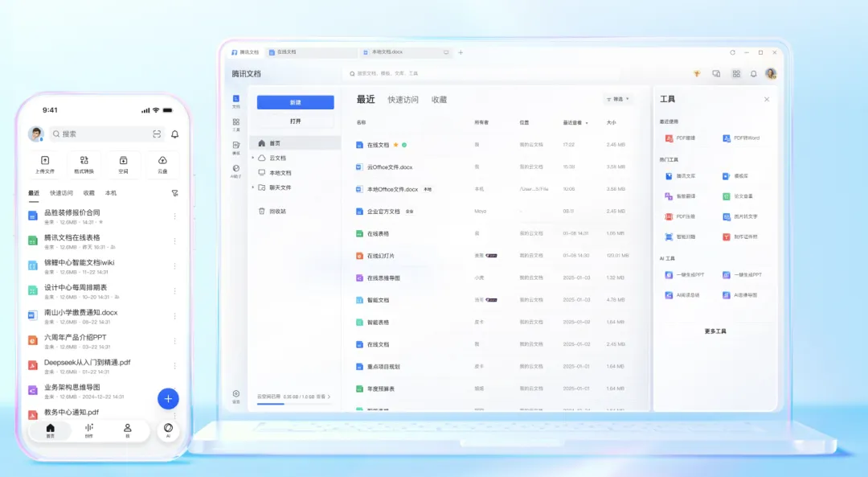Tap the 空间 shortcut on the phone
The height and width of the screenshot is (477, 868).
click(x=123, y=165)
